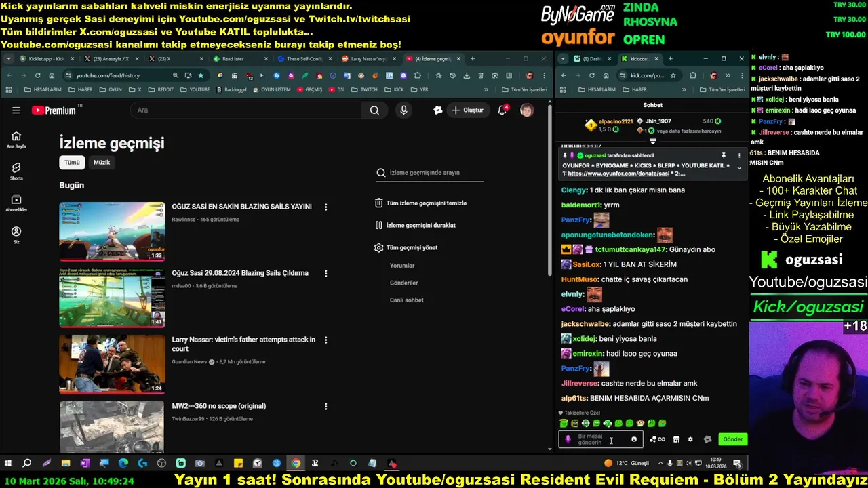Go to Ana Sayfa in the YouTube sidebar
Screen dimensions: 868x488
click(16, 140)
